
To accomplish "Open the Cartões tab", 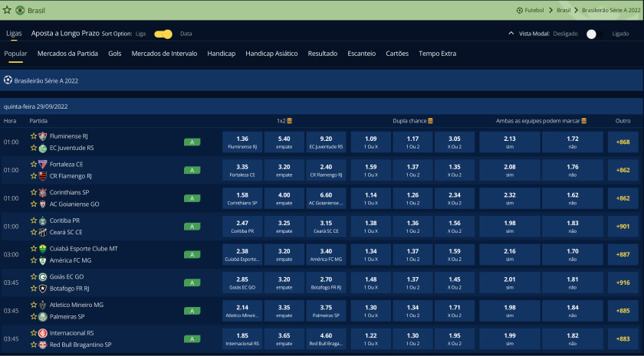I will click(397, 54).
